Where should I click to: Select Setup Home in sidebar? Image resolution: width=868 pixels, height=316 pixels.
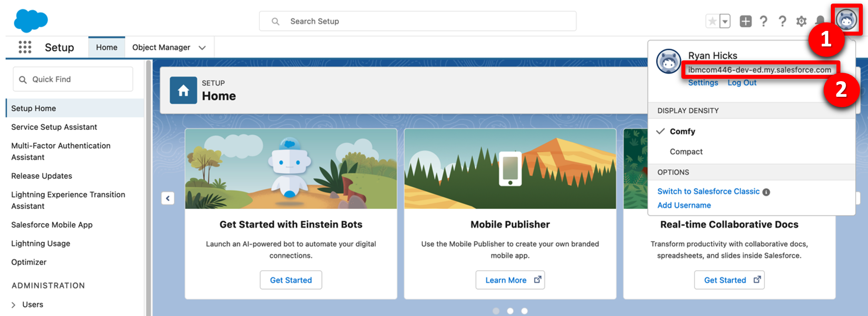click(75, 108)
